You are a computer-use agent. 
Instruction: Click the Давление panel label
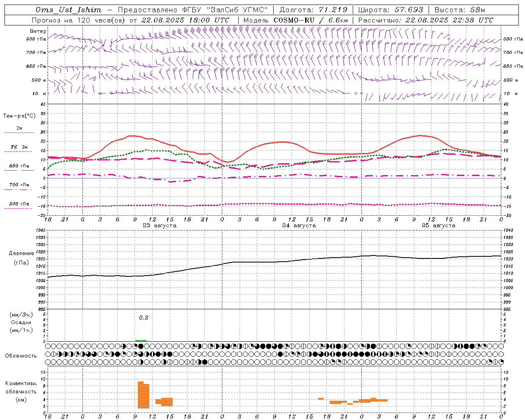point(21,253)
